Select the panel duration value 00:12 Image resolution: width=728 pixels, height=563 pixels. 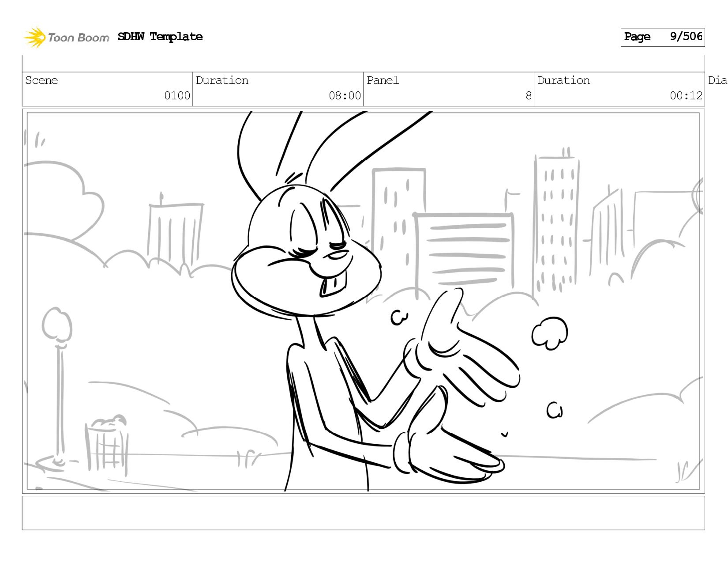686,96
